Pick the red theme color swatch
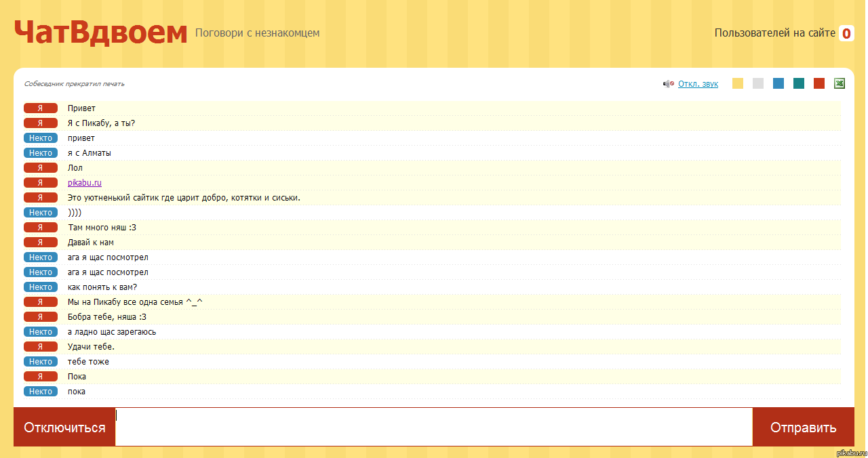Viewport: 868px width, 458px height. 819,83
